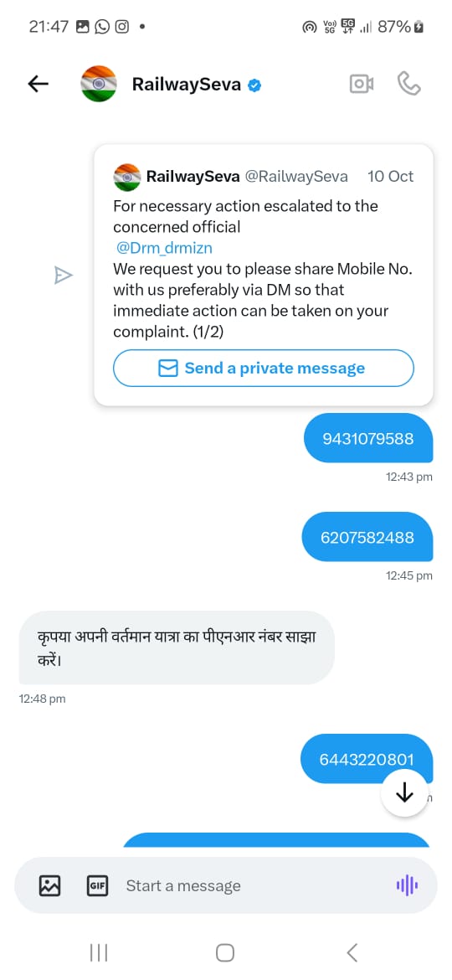The width and height of the screenshot is (452, 980).
Task: Tap the image attachment icon
Action: coord(50,885)
